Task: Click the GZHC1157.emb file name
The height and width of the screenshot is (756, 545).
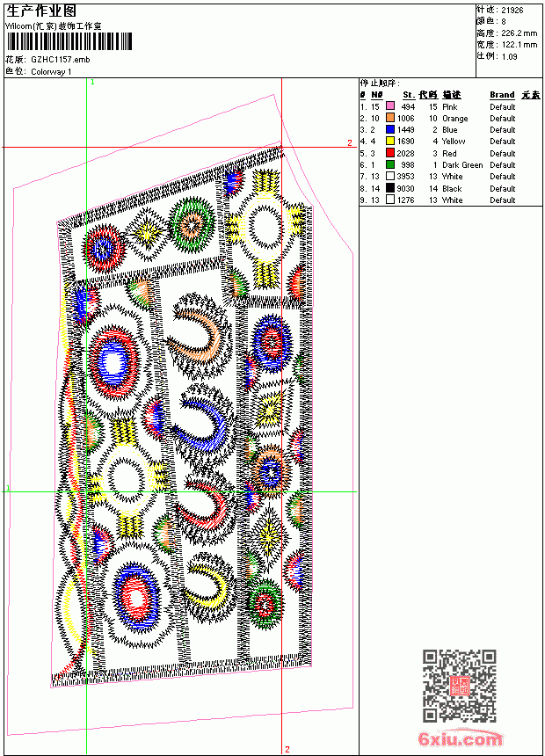Action: pyautogui.click(x=61, y=60)
